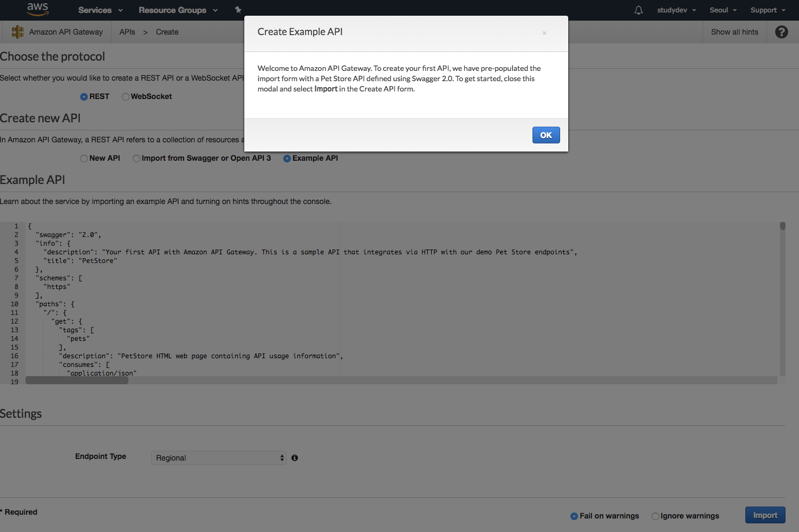The image size is (799, 532).
Task: Click the "description": "PetStore HTML web page" line
Action: pyautogui.click(x=201, y=356)
